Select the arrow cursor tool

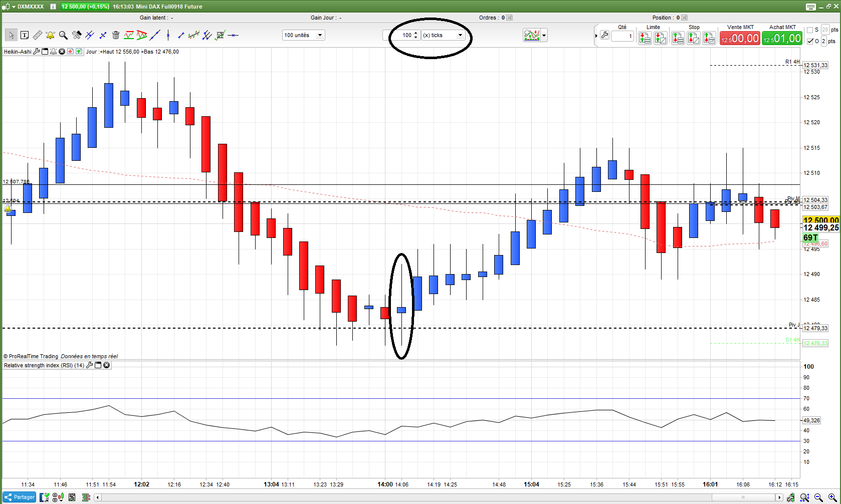11,35
